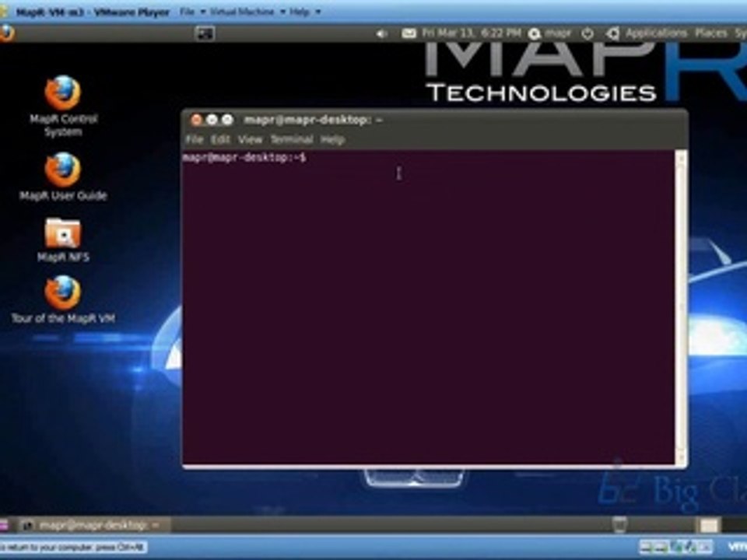Click the Firefox icon in top panel

click(7, 33)
